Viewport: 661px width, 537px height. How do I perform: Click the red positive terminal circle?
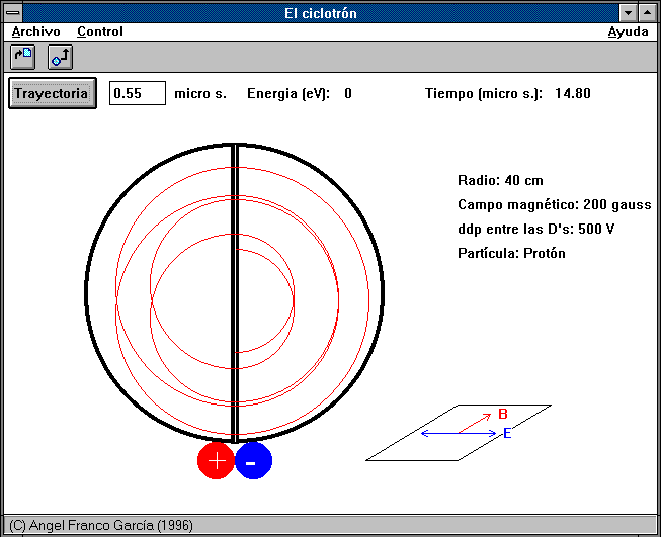[216, 460]
